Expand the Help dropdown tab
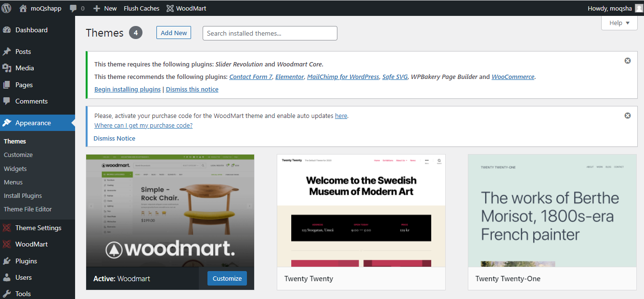 (x=619, y=23)
